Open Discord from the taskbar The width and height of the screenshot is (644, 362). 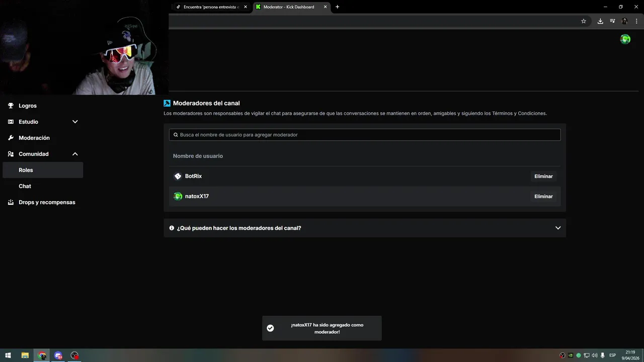[x=58, y=355]
